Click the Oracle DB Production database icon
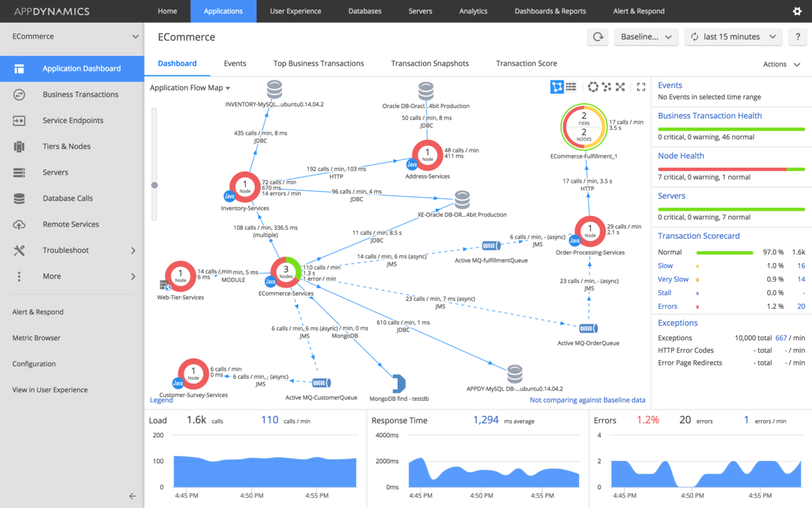The height and width of the screenshot is (508, 812). tap(426, 91)
